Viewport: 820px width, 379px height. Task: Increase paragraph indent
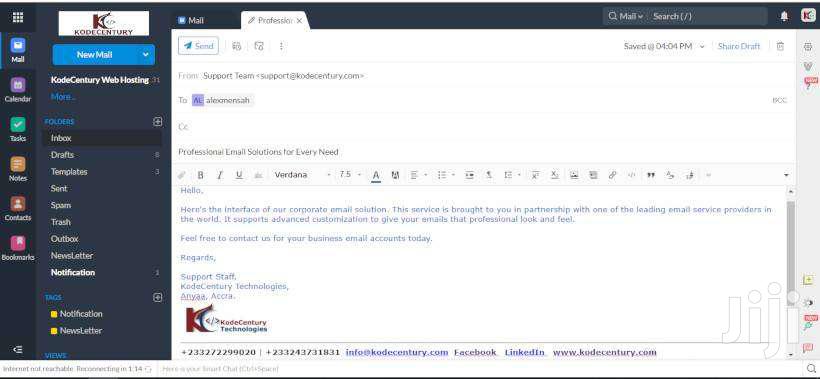(470, 175)
